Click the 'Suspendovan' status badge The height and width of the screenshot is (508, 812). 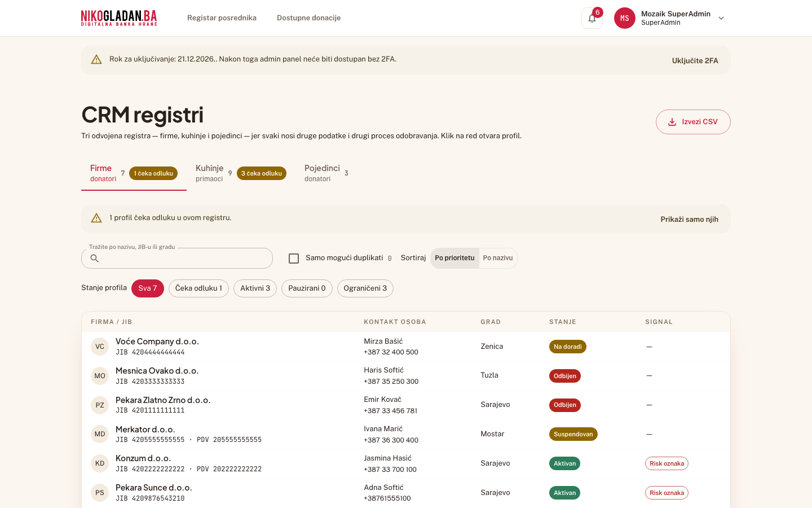coord(573,434)
